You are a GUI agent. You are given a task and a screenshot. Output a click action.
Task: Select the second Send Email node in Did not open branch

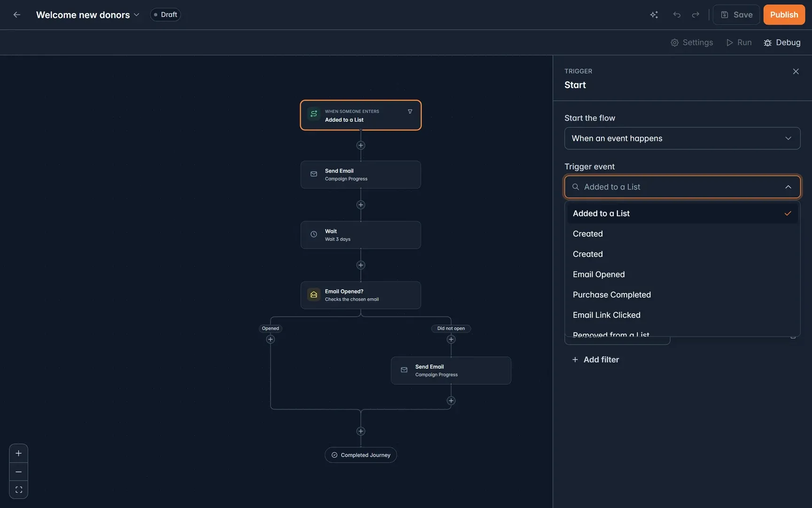[451, 371]
